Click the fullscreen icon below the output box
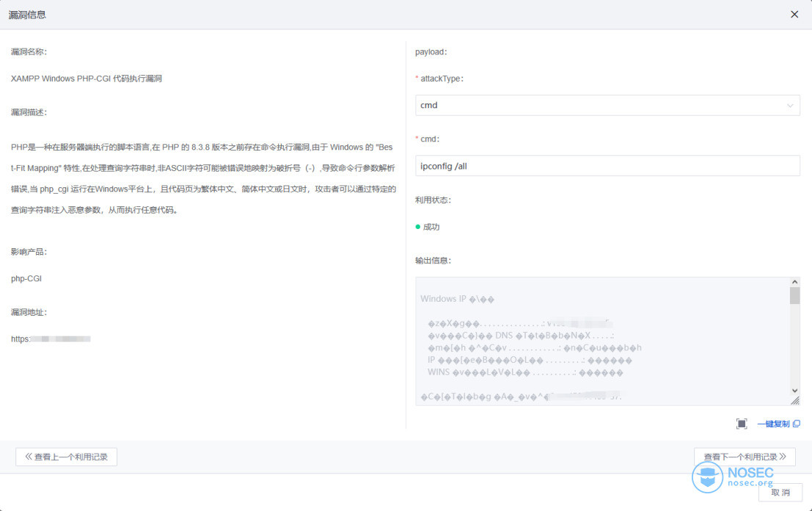 coord(742,424)
